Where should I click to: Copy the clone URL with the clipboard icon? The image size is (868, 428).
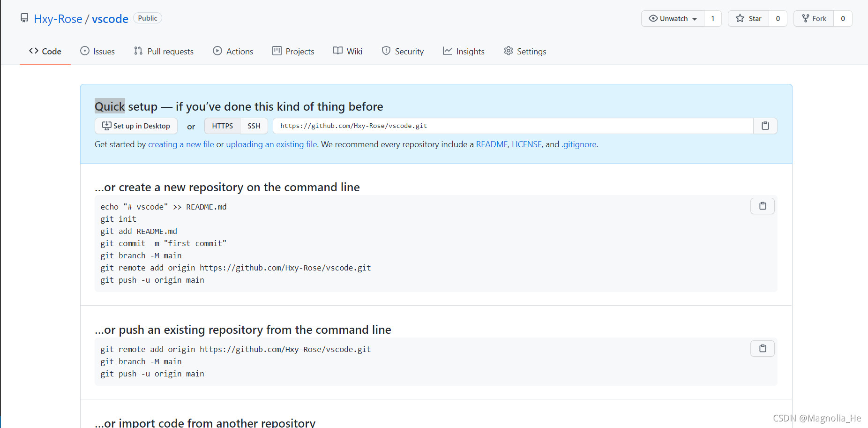pos(765,126)
